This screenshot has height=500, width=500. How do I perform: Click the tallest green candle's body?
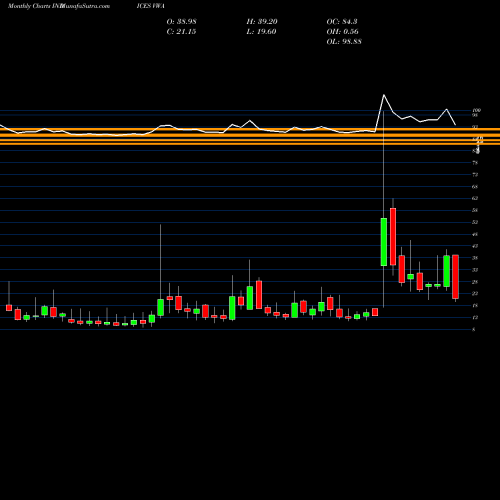click(x=384, y=242)
